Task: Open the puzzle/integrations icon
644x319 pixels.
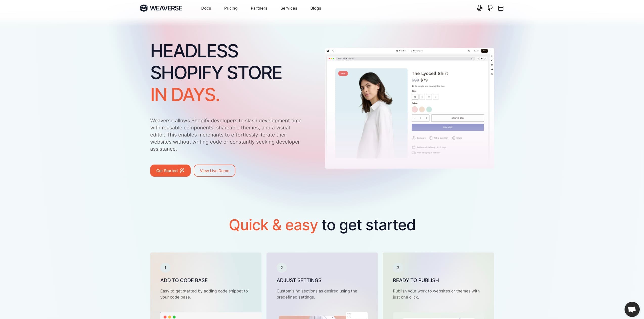Action: click(x=479, y=8)
